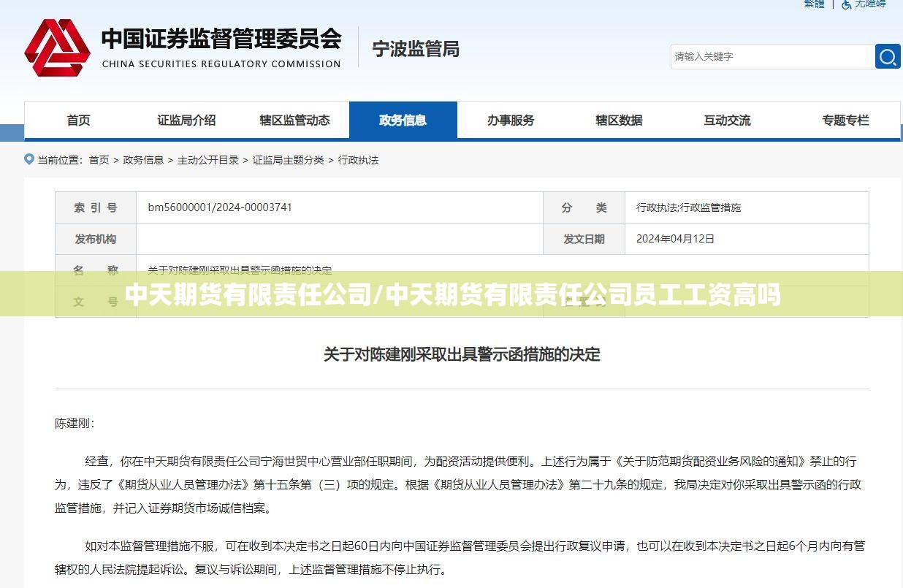Click the publication date 2024年04月12日

point(675,239)
